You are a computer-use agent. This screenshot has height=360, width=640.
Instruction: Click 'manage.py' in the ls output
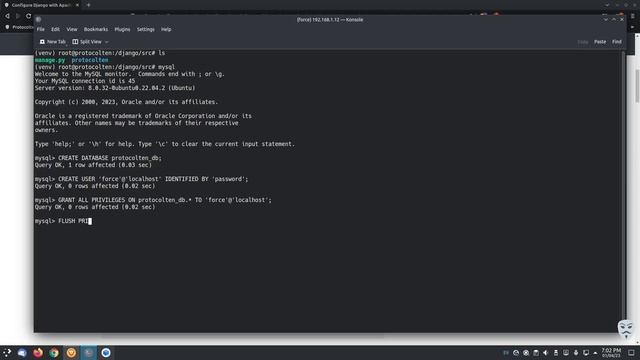(50, 60)
